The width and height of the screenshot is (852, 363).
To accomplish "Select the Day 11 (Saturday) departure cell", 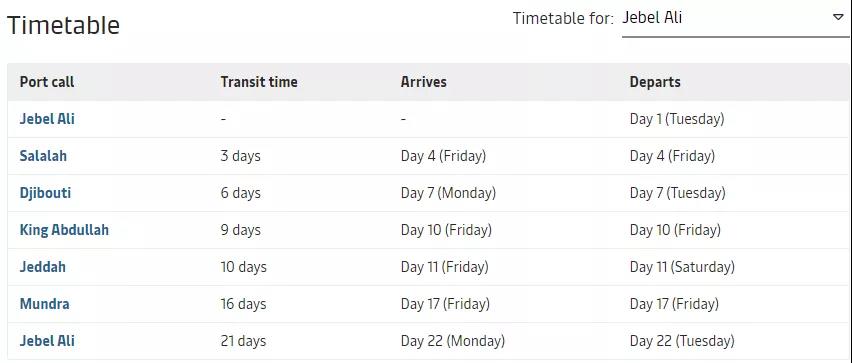I will [682, 267].
